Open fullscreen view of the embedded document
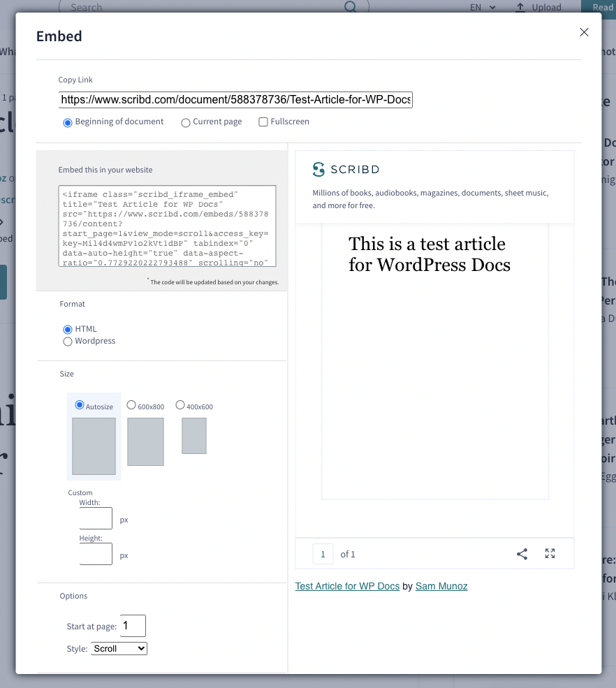Image resolution: width=616 pixels, height=688 pixels. pyautogui.click(x=550, y=553)
